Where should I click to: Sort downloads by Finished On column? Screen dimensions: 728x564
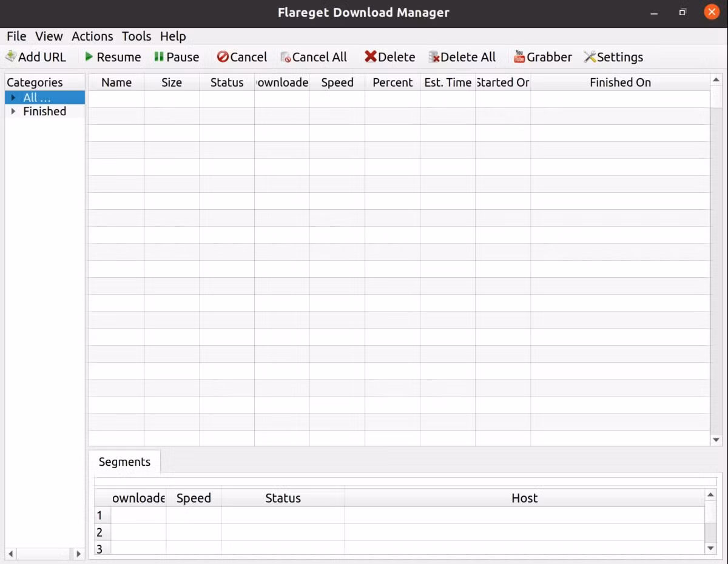pyautogui.click(x=620, y=82)
